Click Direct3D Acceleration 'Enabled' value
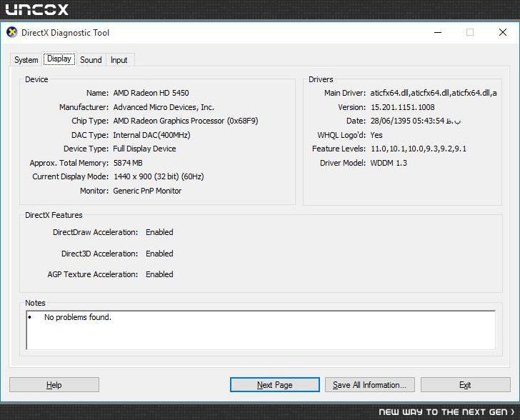The height and width of the screenshot is (420, 520). 159,254
